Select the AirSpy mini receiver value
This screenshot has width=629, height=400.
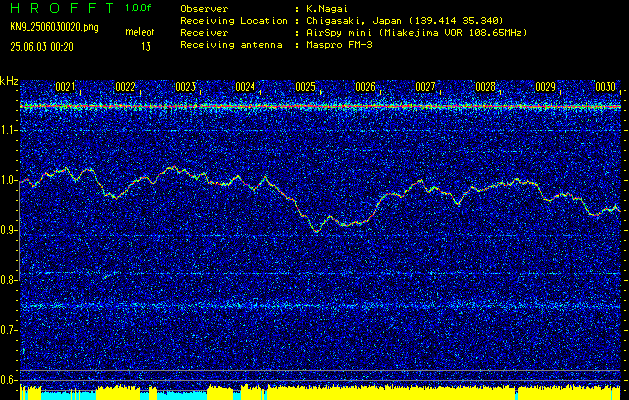415,33
